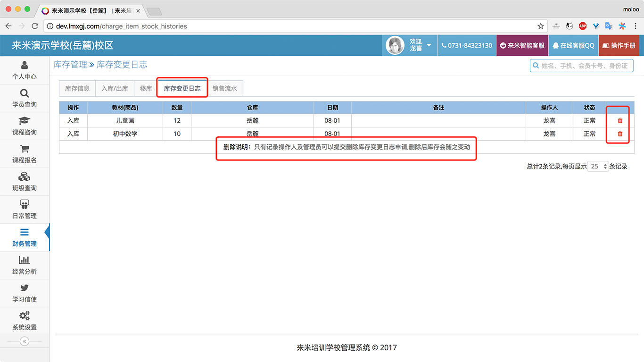Bookmark the page with the star icon
Viewport: 644px width, 362px height.
tap(541, 26)
